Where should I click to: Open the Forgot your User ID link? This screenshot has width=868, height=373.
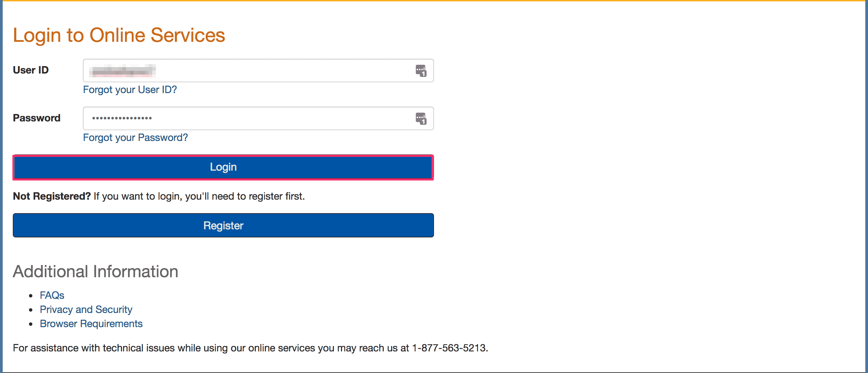130,89
